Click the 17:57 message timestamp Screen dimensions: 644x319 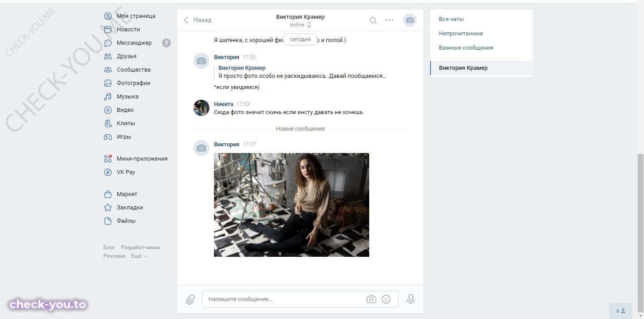coord(249,145)
